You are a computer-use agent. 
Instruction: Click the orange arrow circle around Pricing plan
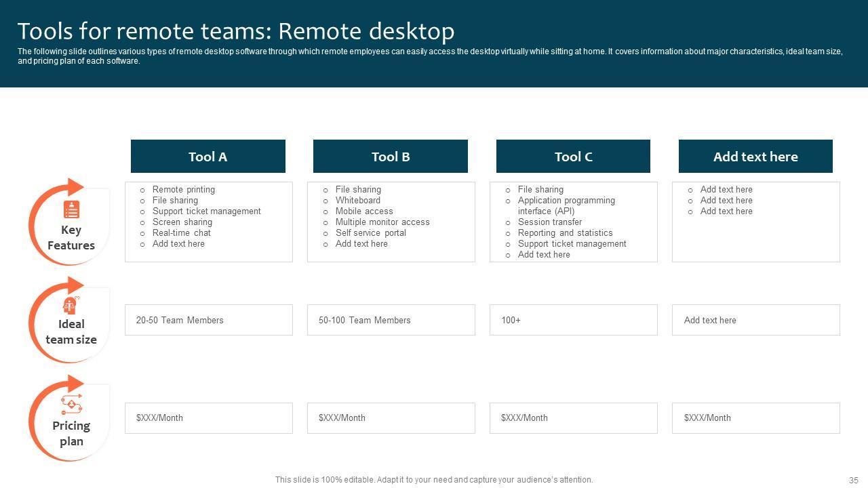(68, 418)
